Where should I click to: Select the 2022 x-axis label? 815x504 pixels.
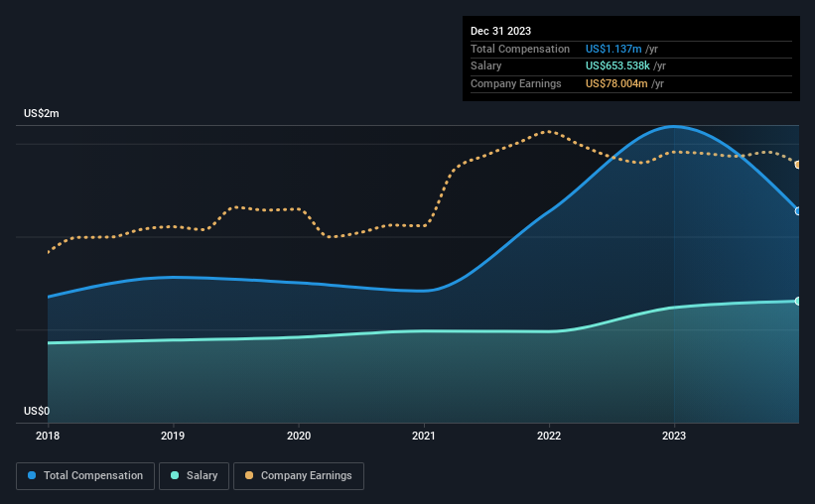tap(549, 436)
